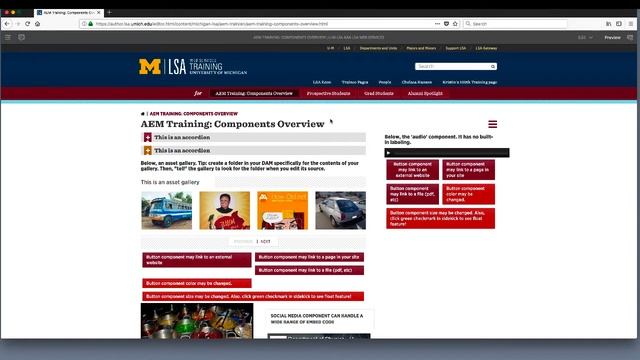Click PREVIOUS under the asset gallery
Viewport: 640px width, 360px height.
(x=243, y=242)
